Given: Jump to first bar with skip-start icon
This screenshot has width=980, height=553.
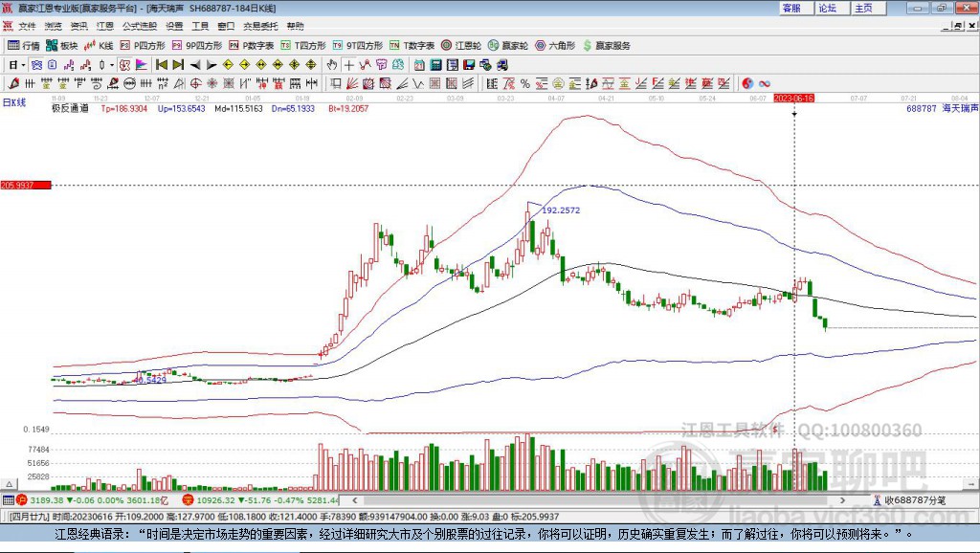Looking at the screenshot, I should point(161,65).
